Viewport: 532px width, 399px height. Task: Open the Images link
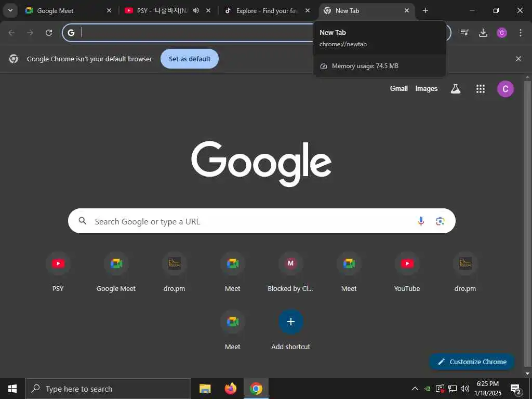coord(427,88)
